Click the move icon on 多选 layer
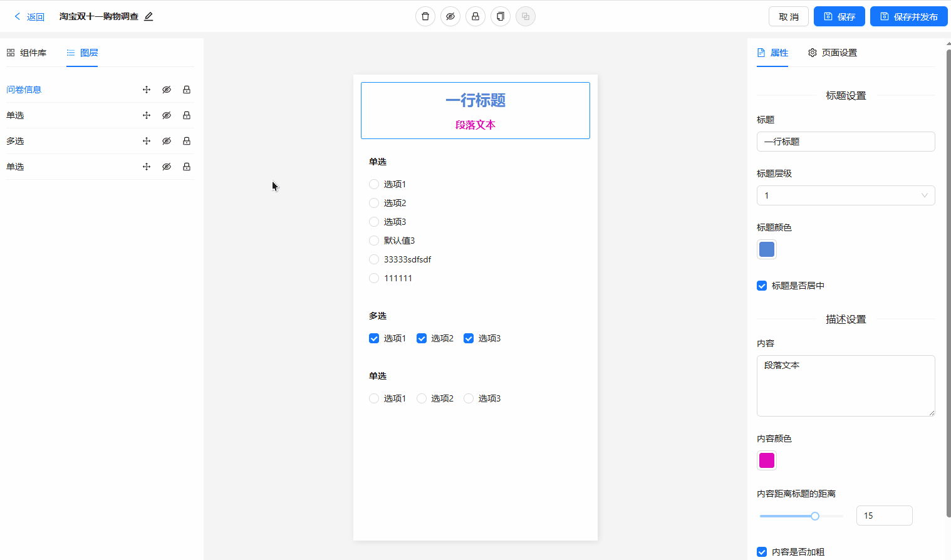951x560 pixels. 147,141
